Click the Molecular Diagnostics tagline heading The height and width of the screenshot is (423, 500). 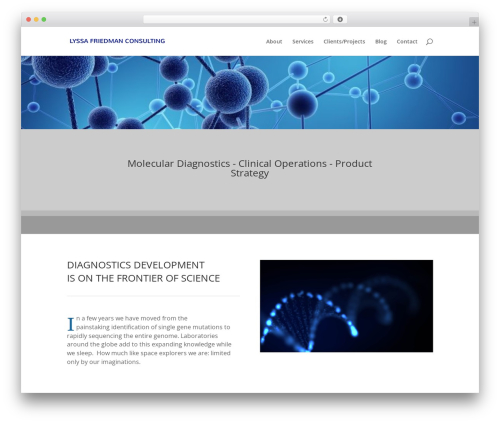250,168
